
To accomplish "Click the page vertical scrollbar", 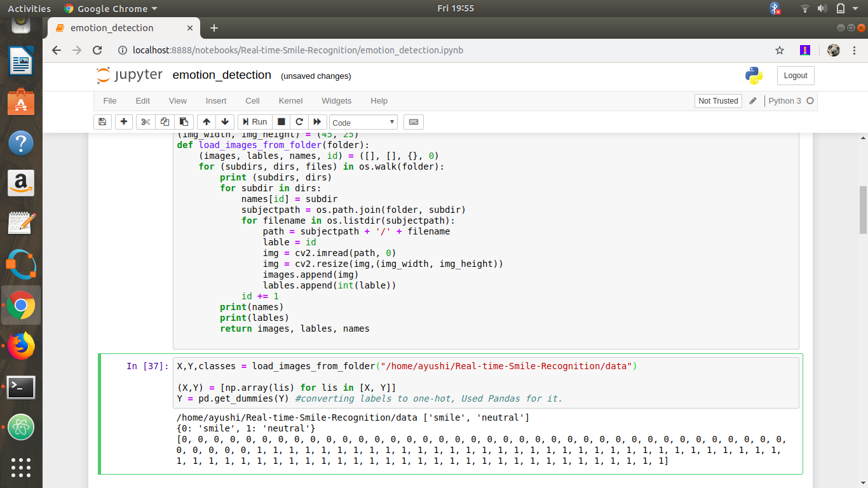I will tap(863, 210).
